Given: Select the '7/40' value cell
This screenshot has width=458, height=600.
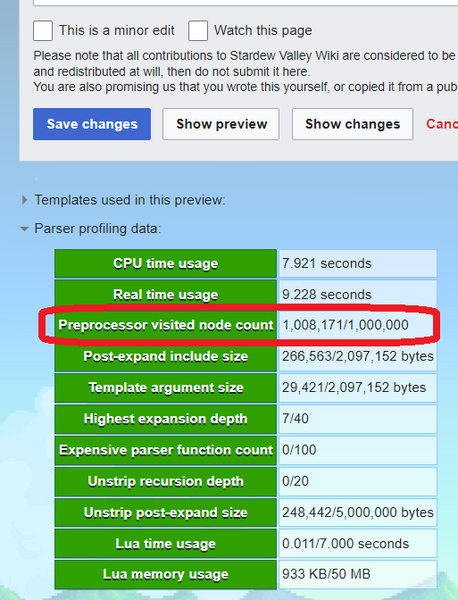Looking at the screenshot, I should point(357,419).
